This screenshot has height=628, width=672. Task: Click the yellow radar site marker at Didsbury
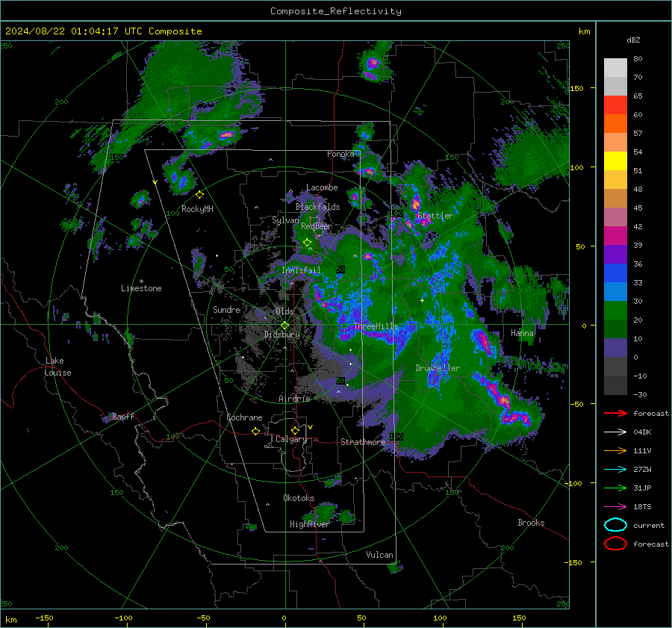[x=284, y=326]
